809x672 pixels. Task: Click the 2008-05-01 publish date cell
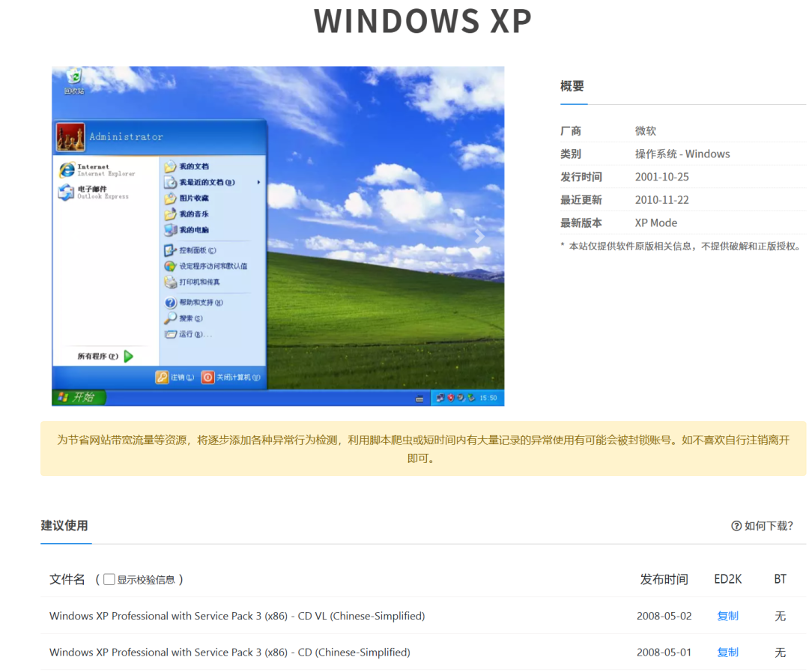664,653
